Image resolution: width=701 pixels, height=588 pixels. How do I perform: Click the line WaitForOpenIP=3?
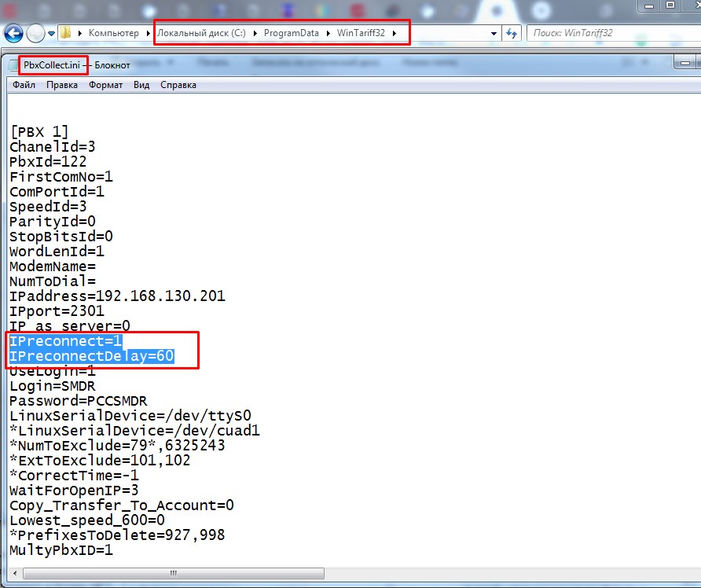(74, 491)
